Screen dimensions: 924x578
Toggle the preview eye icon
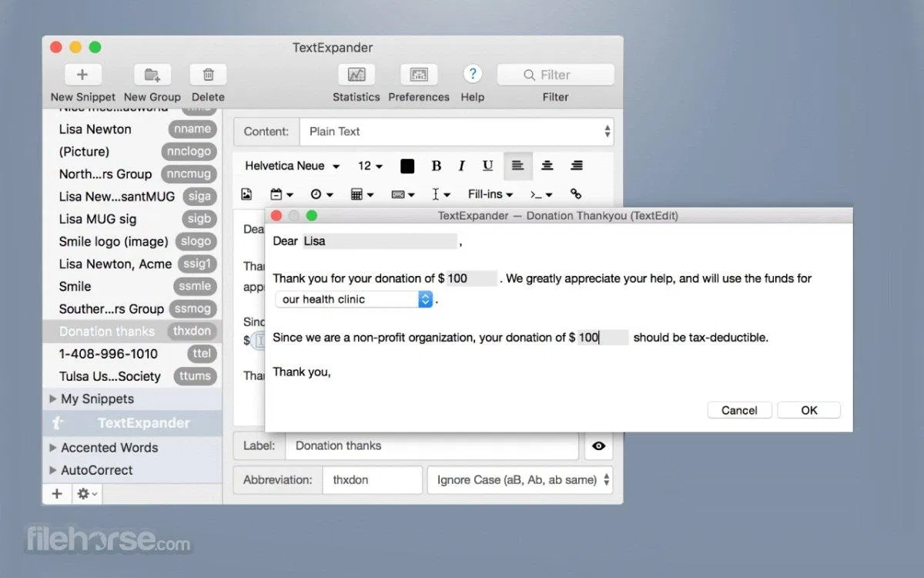[598, 445]
